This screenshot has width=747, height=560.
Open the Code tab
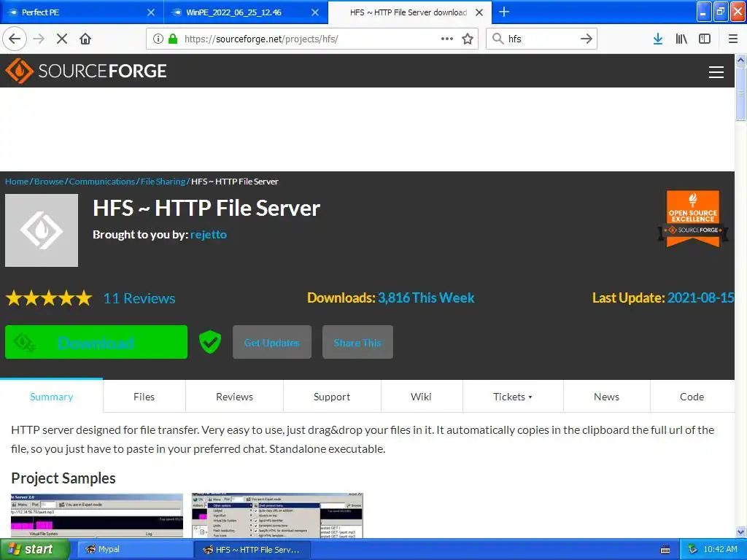click(692, 397)
